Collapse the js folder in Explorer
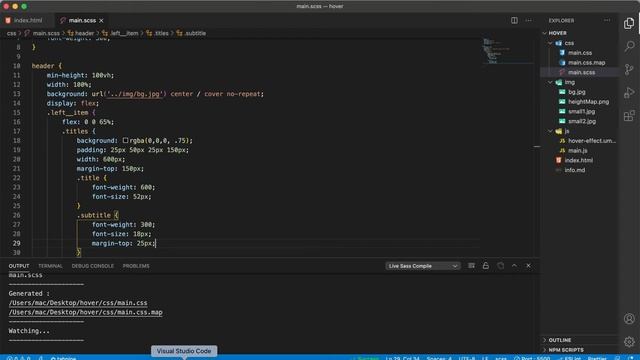The image size is (640, 360). 567,131
